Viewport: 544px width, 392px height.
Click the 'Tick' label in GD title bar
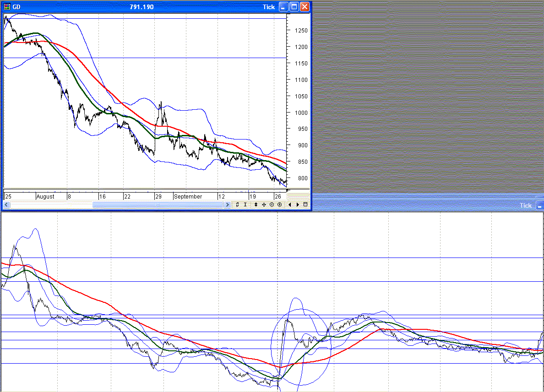[268, 7]
